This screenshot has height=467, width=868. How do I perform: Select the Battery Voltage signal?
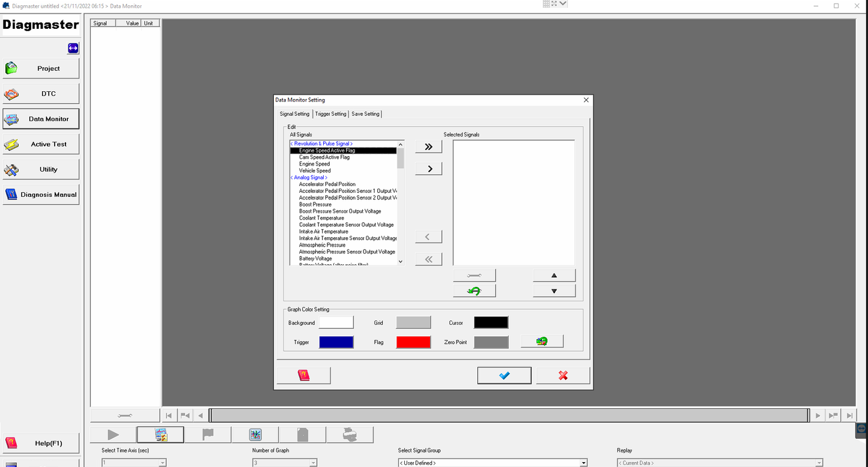point(315,259)
